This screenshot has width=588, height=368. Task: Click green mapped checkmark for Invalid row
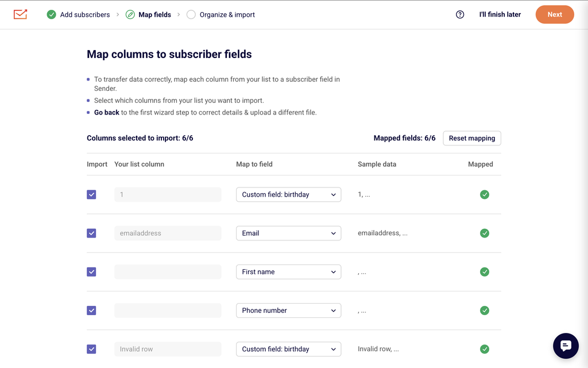point(485,349)
